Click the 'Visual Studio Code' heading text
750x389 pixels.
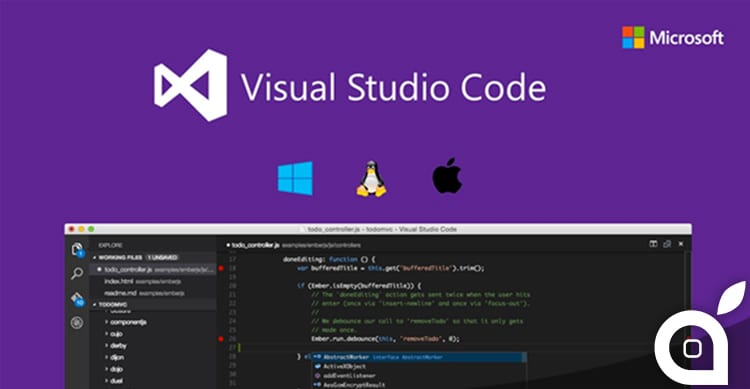click(394, 87)
